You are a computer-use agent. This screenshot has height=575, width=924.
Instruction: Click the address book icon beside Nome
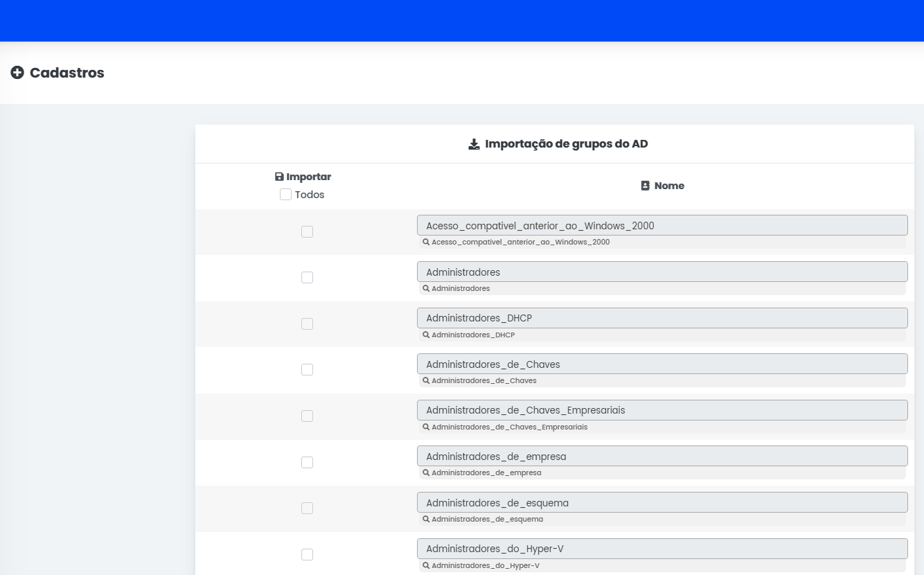click(646, 186)
